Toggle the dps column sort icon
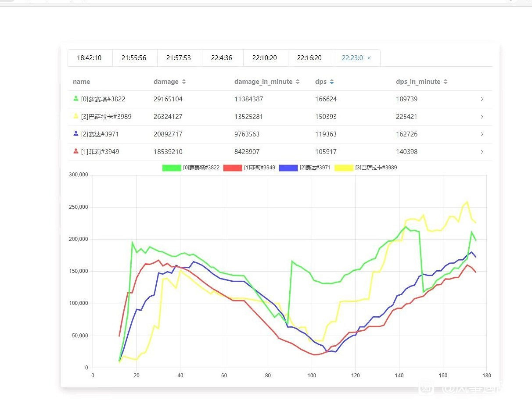 (332, 82)
